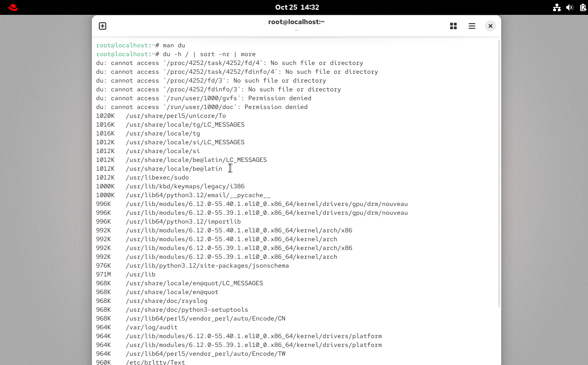588x365 pixels.
Task: Show the tab overview grid
Action: point(453,26)
